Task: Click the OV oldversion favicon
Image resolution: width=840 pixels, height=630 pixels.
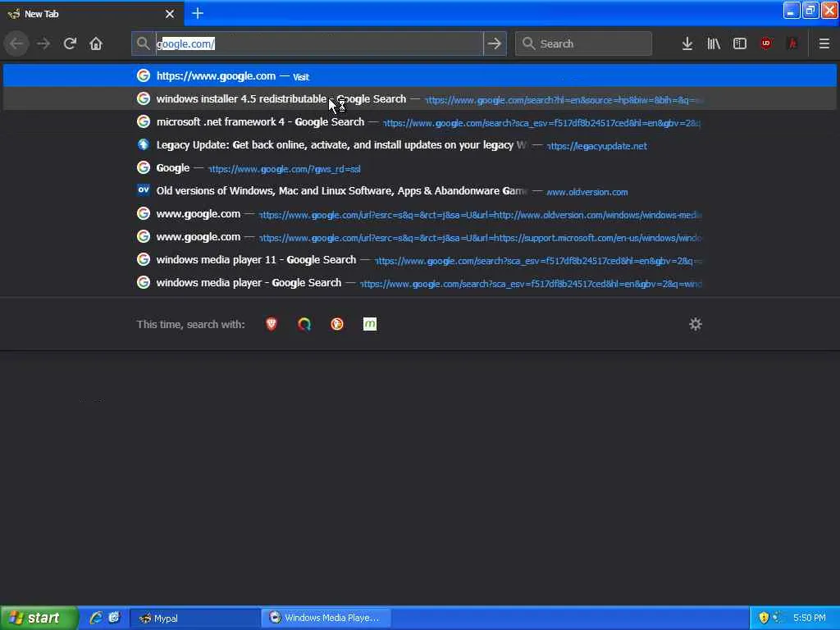Action: click(143, 190)
